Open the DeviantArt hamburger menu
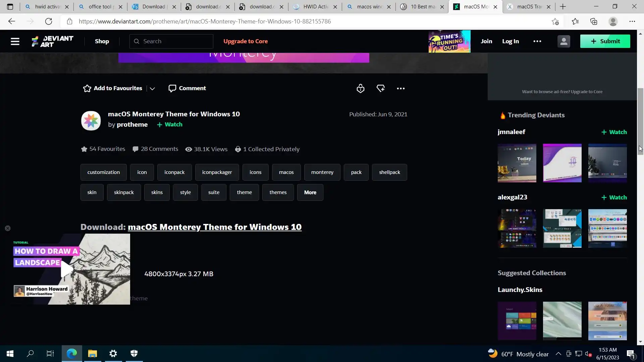This screenshot has width=644, height=362. click(15, 41)
